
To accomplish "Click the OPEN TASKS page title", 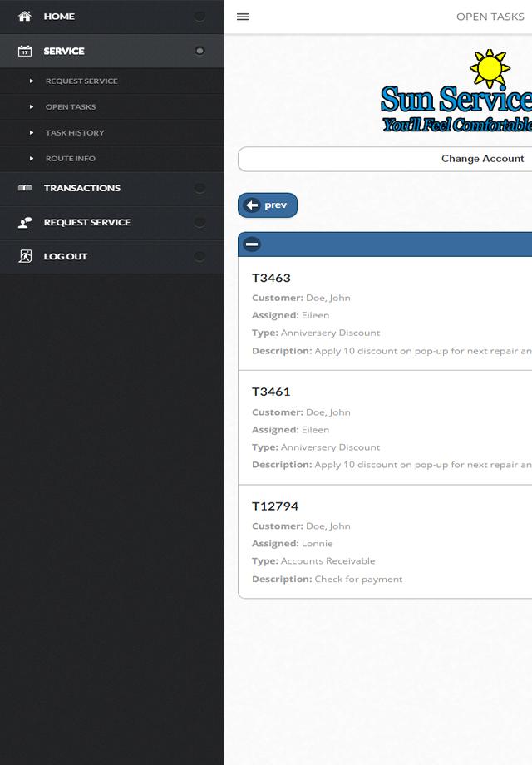I will 490,17.
